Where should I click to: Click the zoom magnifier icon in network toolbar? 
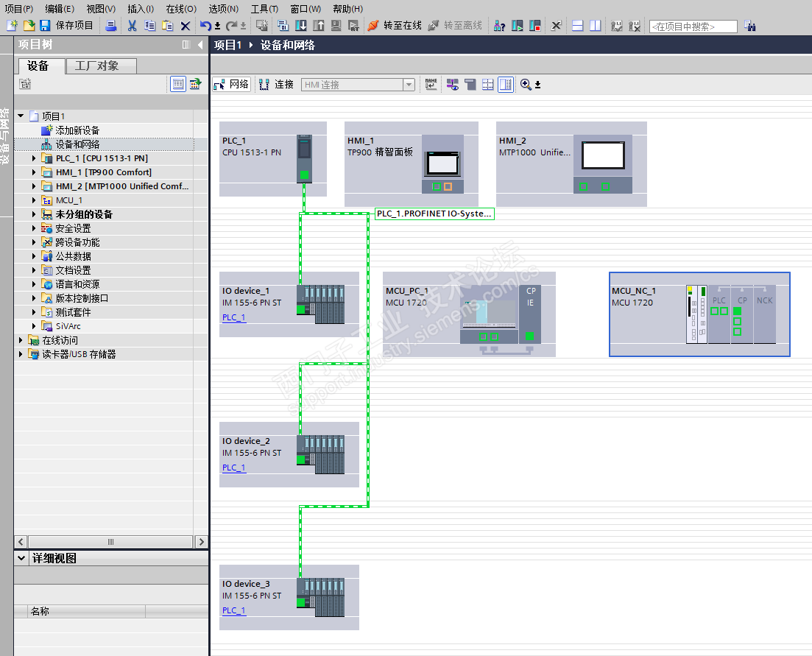(526, 85)
